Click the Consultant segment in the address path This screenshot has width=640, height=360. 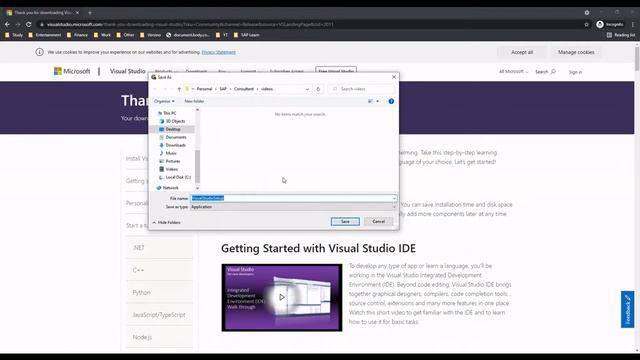pyautogui.click(x=244, y=89)
